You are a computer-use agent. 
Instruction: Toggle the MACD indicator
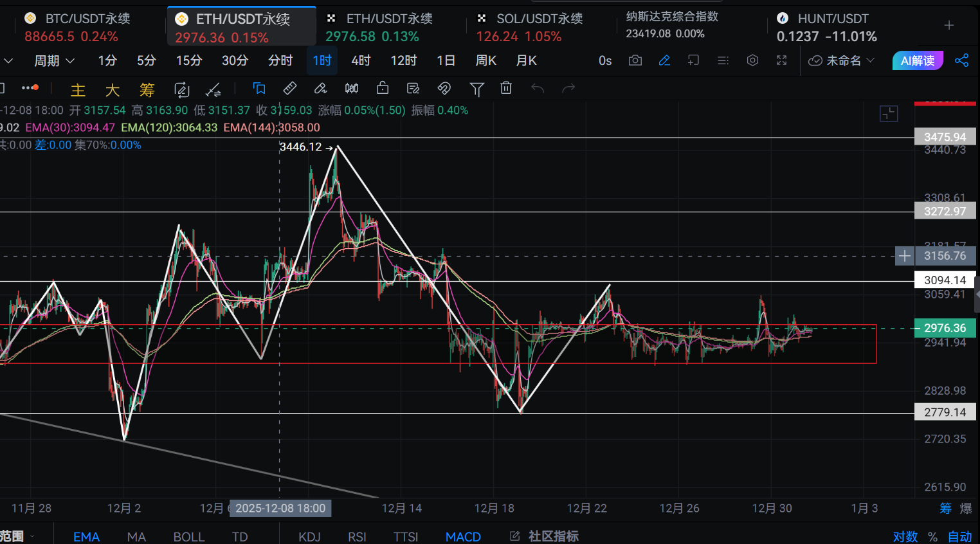click(463, 536)
